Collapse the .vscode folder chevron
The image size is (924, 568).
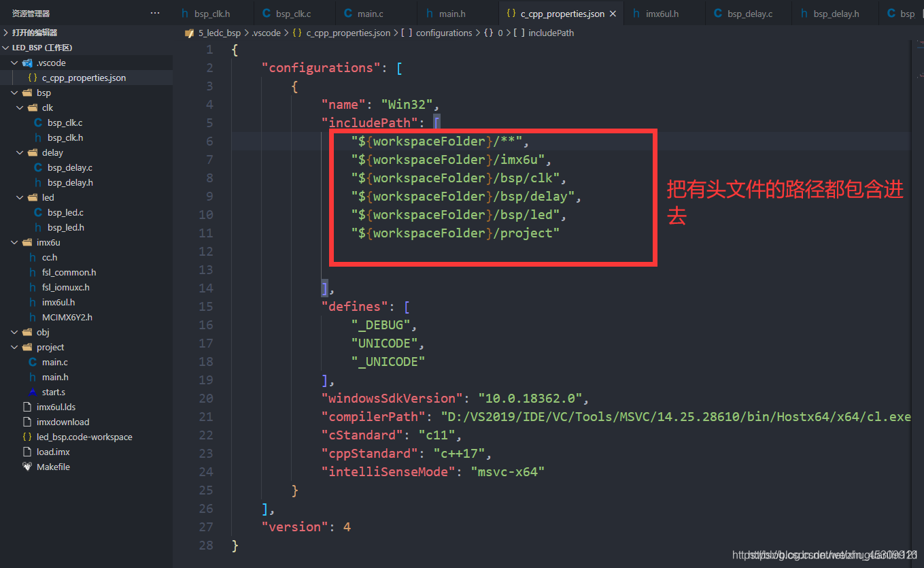coord(15,63)
